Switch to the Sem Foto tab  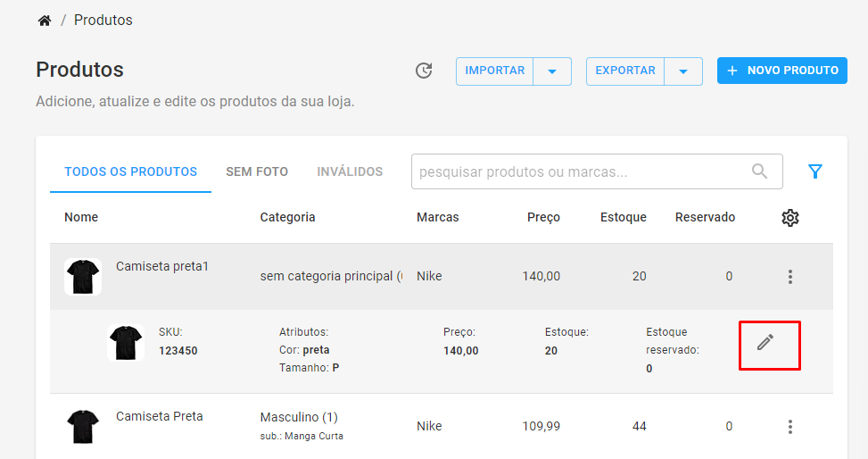click(257, 171)
